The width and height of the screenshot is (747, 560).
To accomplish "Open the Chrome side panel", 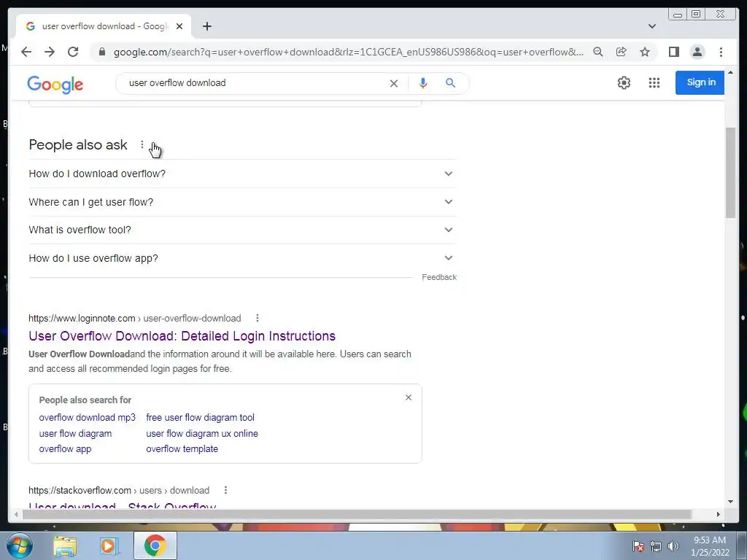I will (673, 52).
